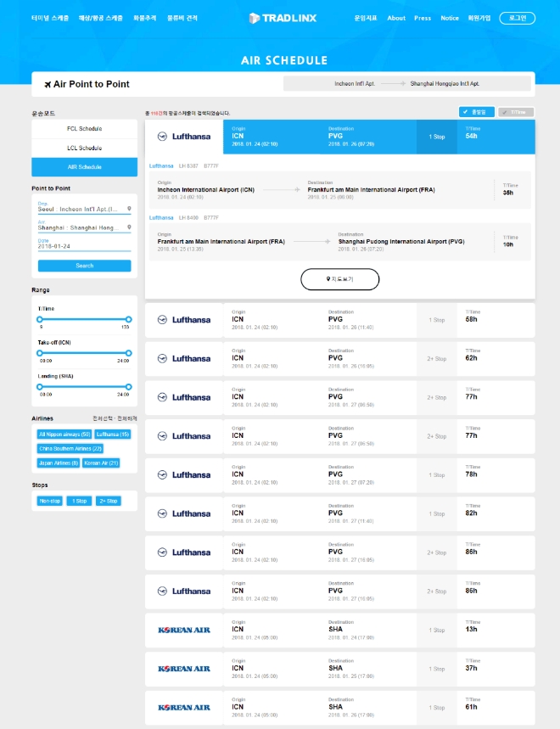This screenshot has height=729, width=560.
Task: Click the Arr. airport input field
Action: tap(84, 226)
